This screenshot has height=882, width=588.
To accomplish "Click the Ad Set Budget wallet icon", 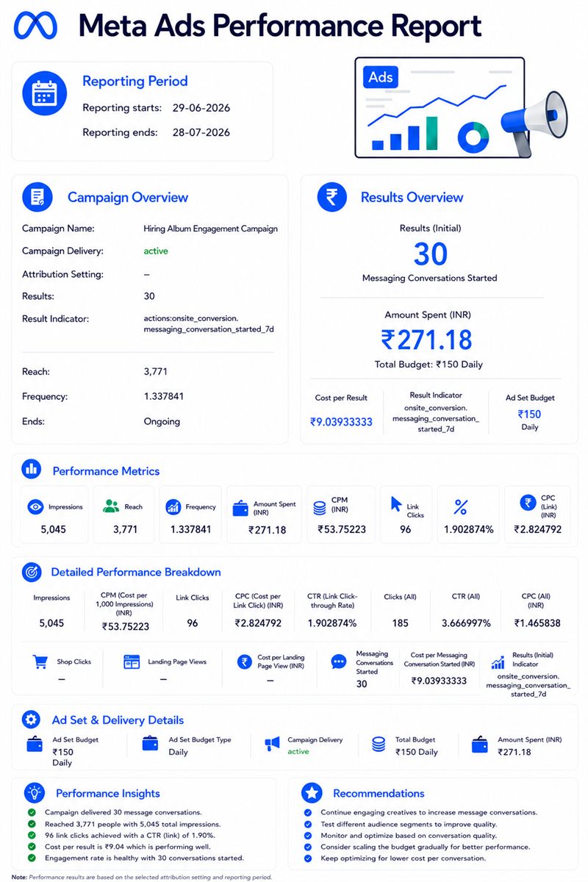I will (35, 745).
